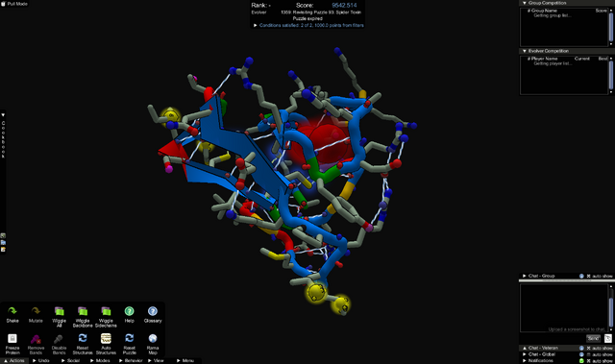Image resolution: width=615 pixels, height=364 pixels.
Task: Collapse the Evolver Competition panel
Action: [x=525, y=51]
